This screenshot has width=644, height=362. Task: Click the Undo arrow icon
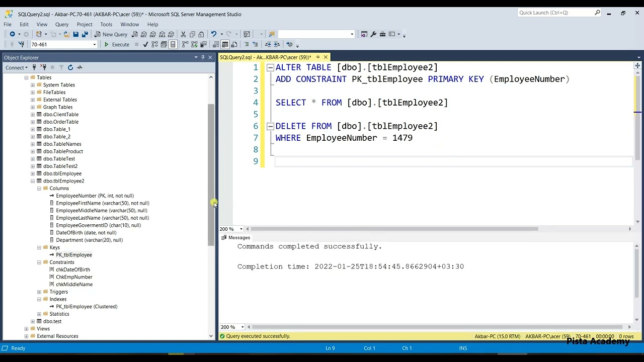(x=213, y=34)
